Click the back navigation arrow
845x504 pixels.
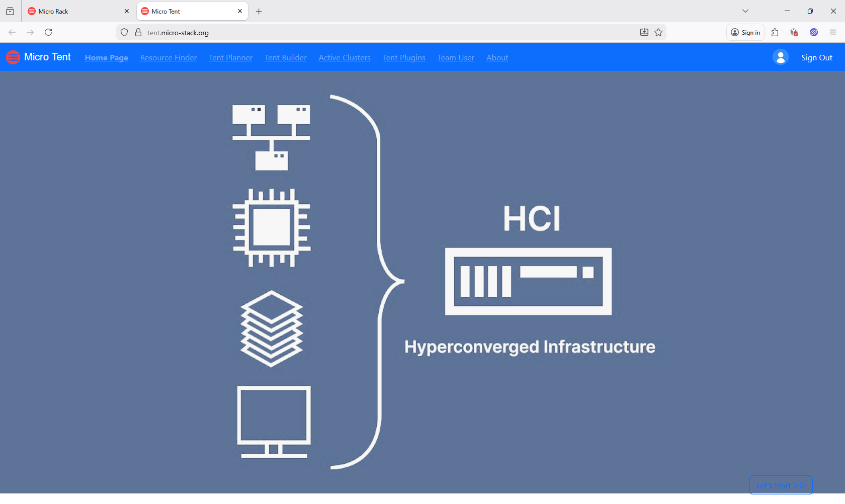click(12, 32)
